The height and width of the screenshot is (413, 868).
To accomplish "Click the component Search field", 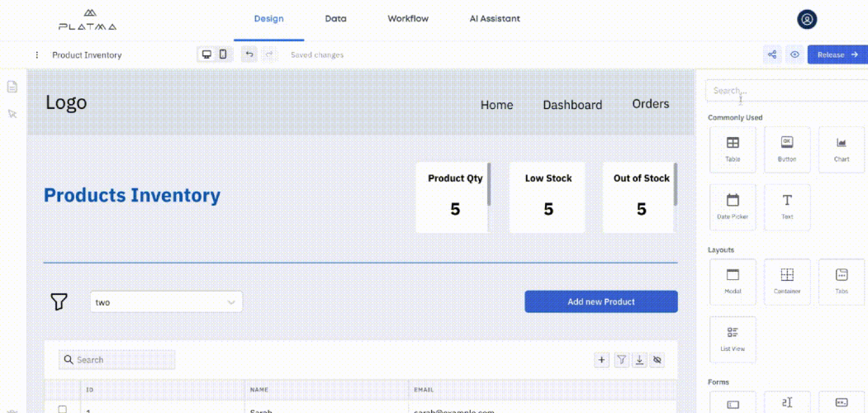I will pyautogui.click(x=786, y=90).
